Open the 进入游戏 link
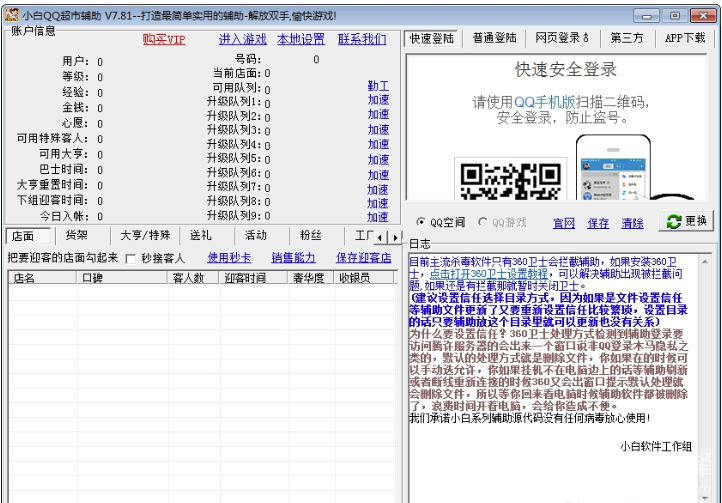722x503 pixels. [243, 40]
